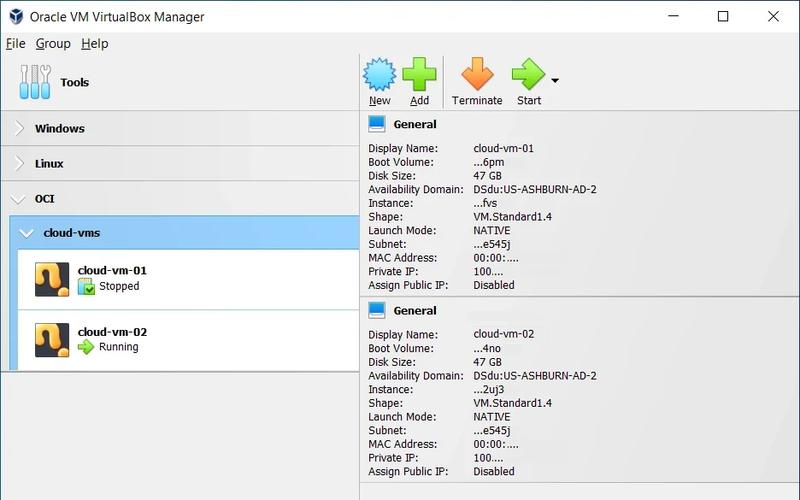The height and width of the screenshot is (500, 800).
Task: Select the Tools entry label
Action: pos(74,82)
